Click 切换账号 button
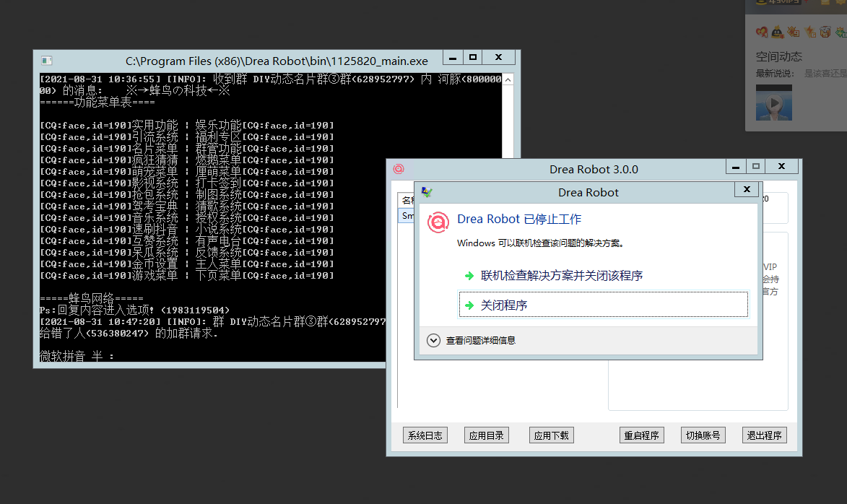The height and width of the screenshot is (504, 847). point(703,435)
